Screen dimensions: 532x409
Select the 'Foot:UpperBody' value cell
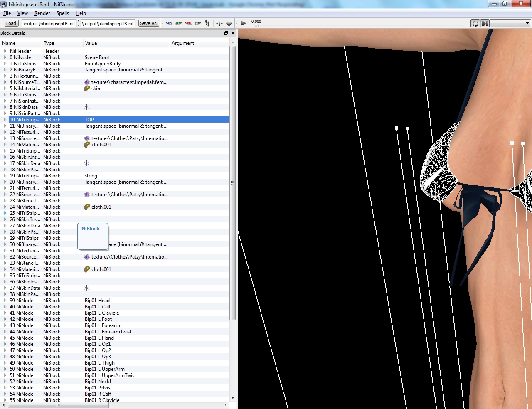click(x=103, y=64)
